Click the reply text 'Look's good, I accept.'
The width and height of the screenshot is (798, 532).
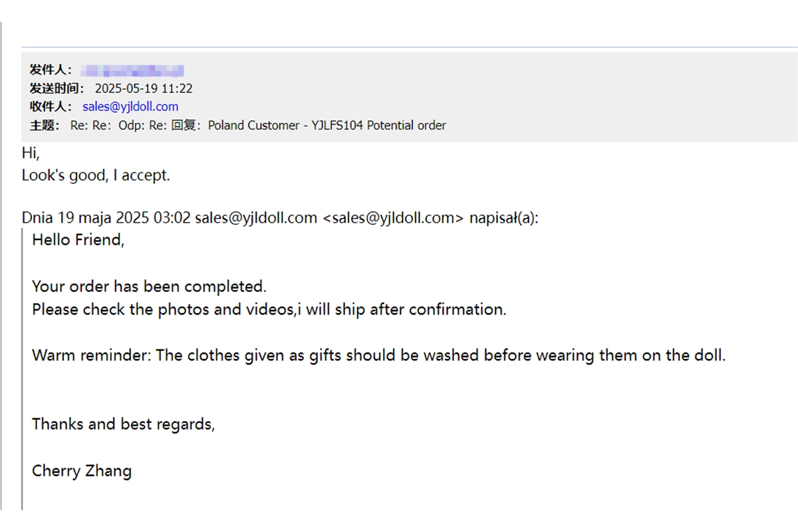(x=96, y=176)
